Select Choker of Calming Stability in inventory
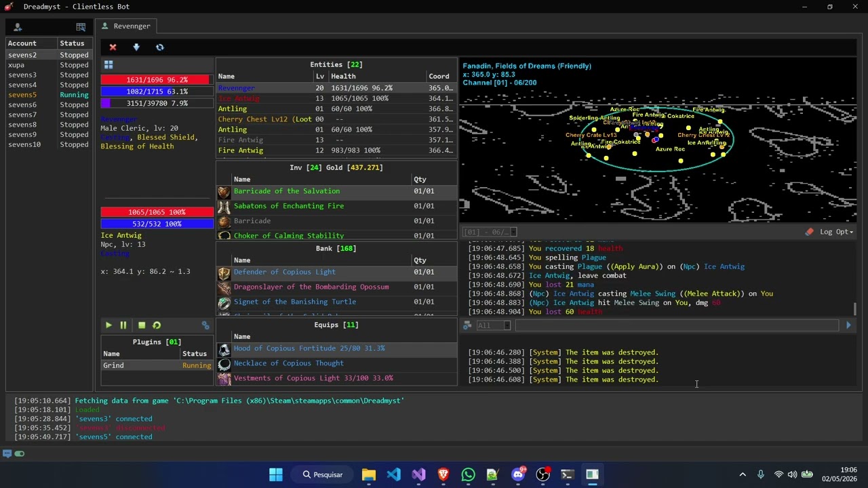Viewport: 868px width, 488px height. click(x=336, y=235)
